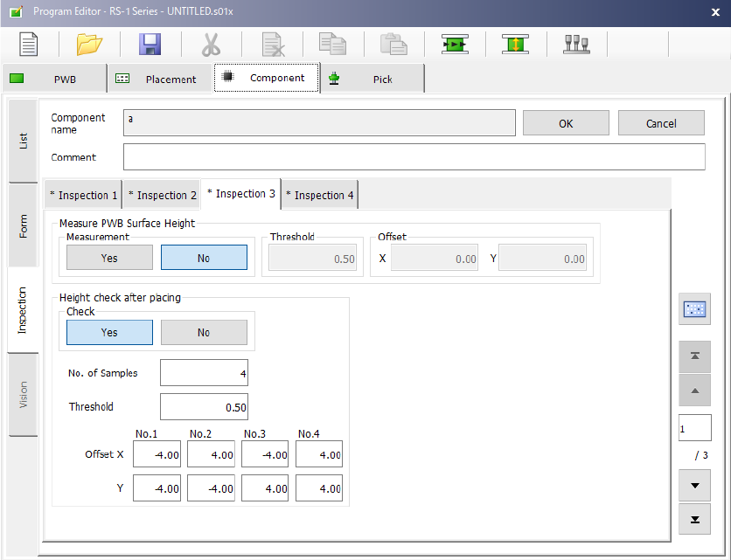Image resolution: width=731 pixels, height=560 pixels.
Task: Select the Inspection 3 sub-tab
Action: point(241,194)
